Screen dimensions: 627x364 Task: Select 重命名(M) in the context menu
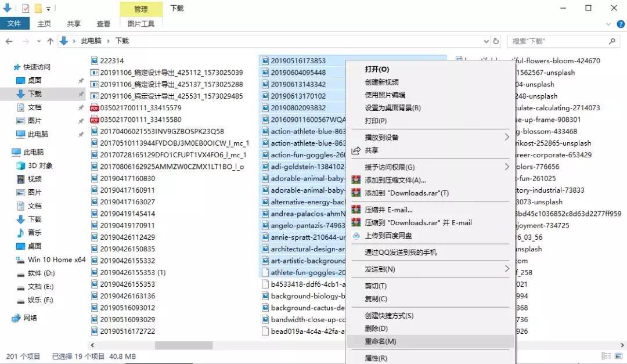tap(380, 341)
